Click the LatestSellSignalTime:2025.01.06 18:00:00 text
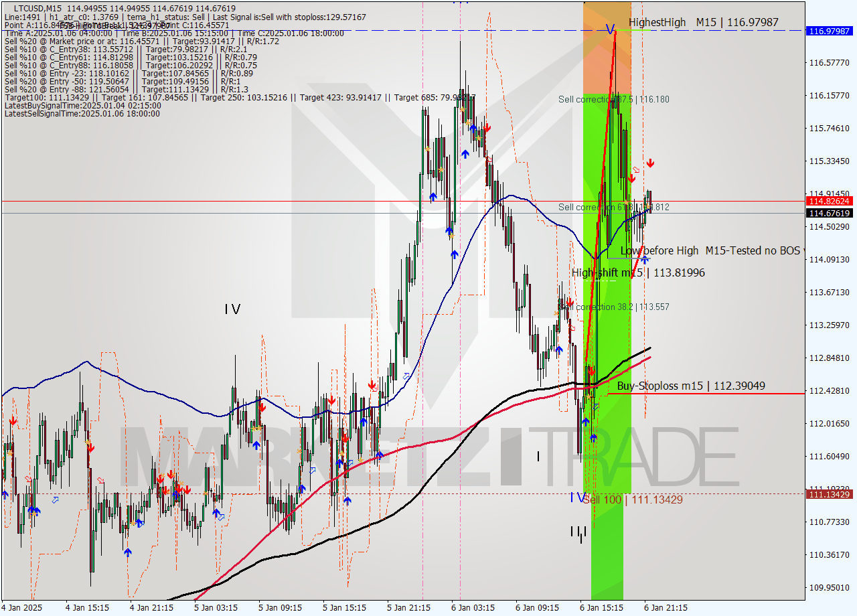 pyautogui.click(x=82, y=114)
